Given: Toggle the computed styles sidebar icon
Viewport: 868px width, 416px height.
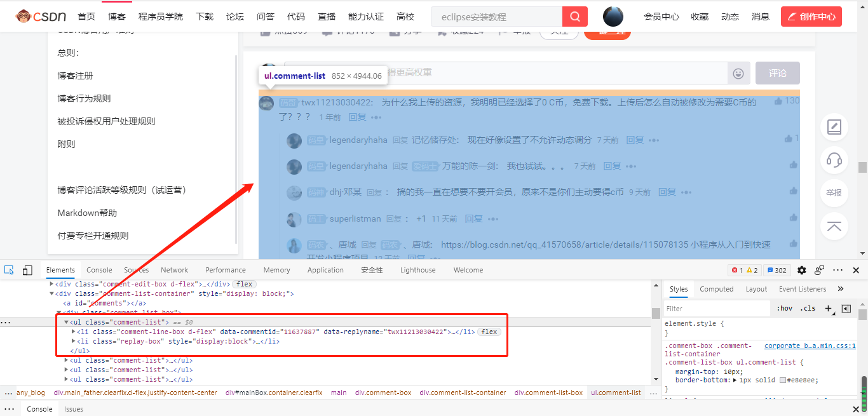Looking at the screenshot, I should click(846, 309).
